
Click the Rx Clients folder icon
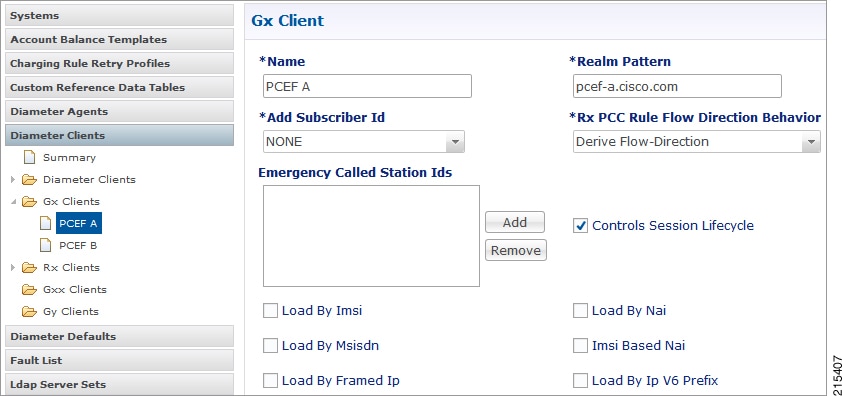(30, 268)
